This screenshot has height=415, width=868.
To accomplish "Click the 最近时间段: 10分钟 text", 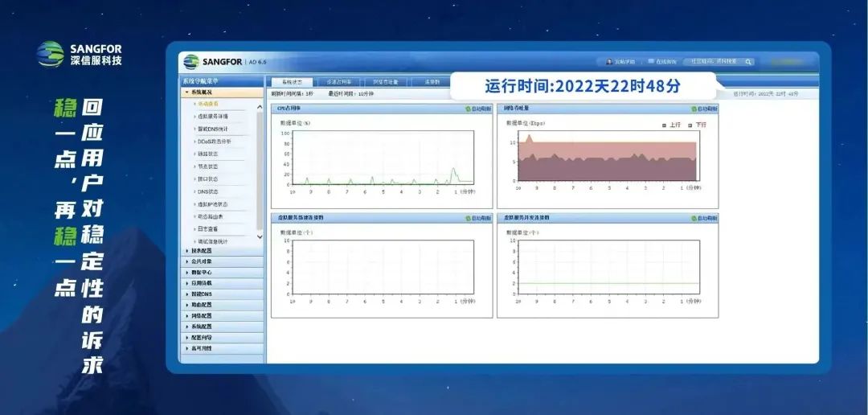I will point(351,94).
